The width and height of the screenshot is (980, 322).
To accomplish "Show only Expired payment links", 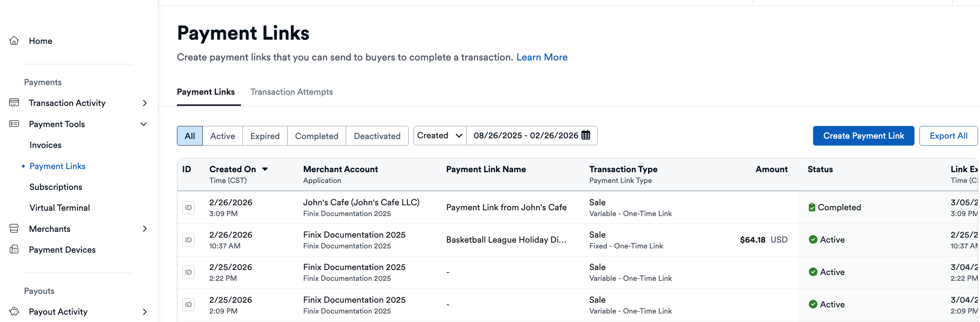I will point(265,136).
